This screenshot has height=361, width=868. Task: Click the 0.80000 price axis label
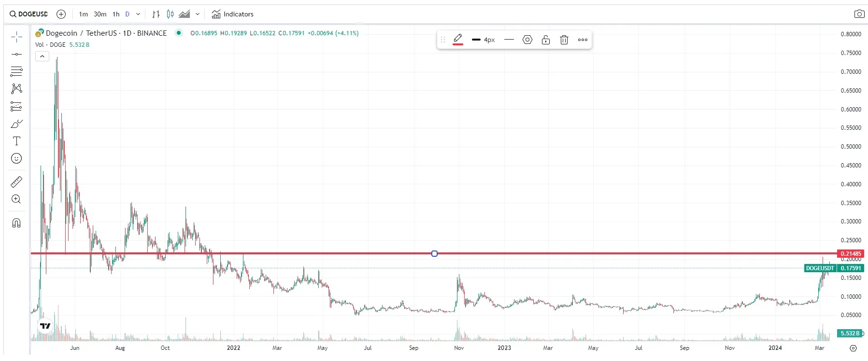point(851,34)
